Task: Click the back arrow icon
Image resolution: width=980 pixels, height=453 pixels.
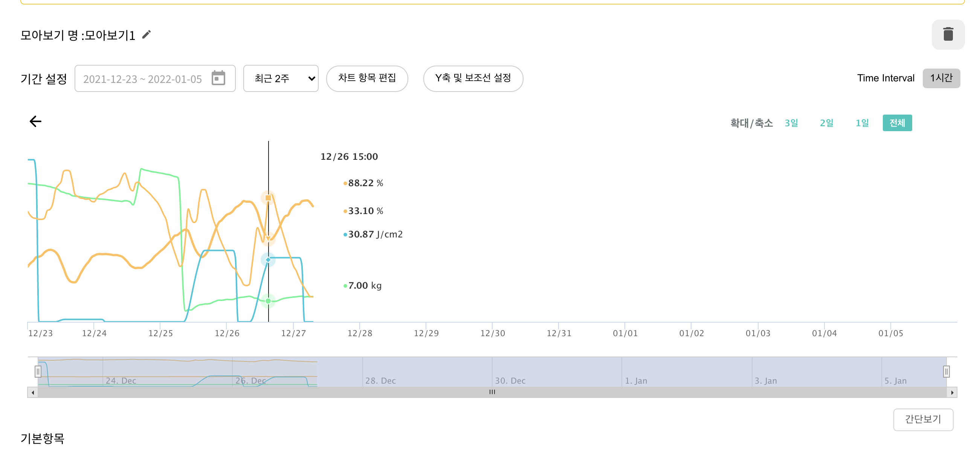Action: [35, 121]
